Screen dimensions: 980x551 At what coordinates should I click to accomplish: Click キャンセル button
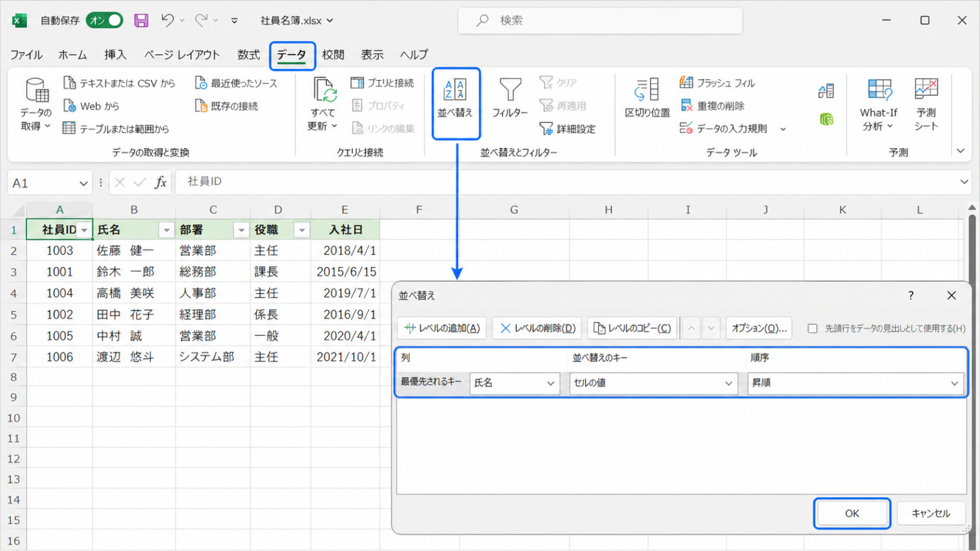coord(931,513)
